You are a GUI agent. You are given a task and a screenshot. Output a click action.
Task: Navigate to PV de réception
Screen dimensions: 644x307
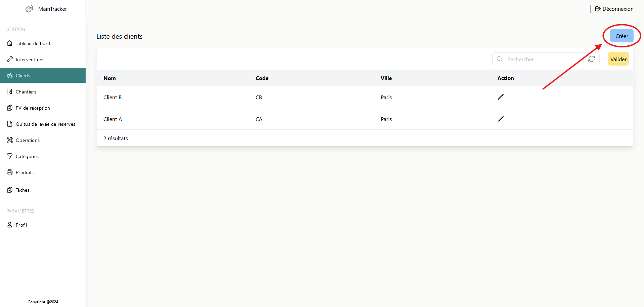pyautogui.click(x=33, y=108)
